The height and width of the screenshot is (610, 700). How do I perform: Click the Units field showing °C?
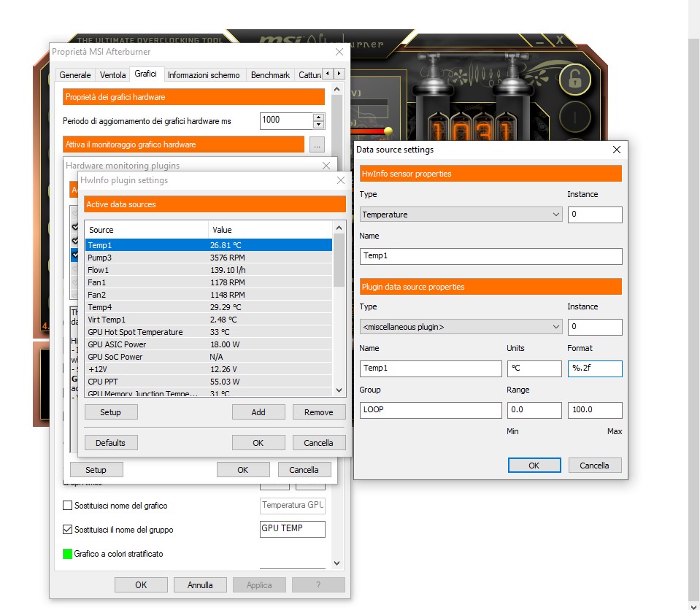534,368
